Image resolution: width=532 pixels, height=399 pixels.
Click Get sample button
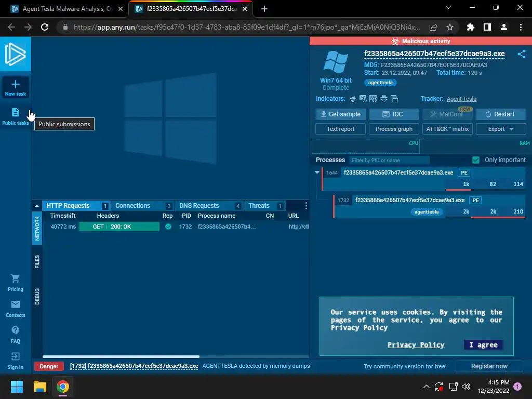coord(341,114)
